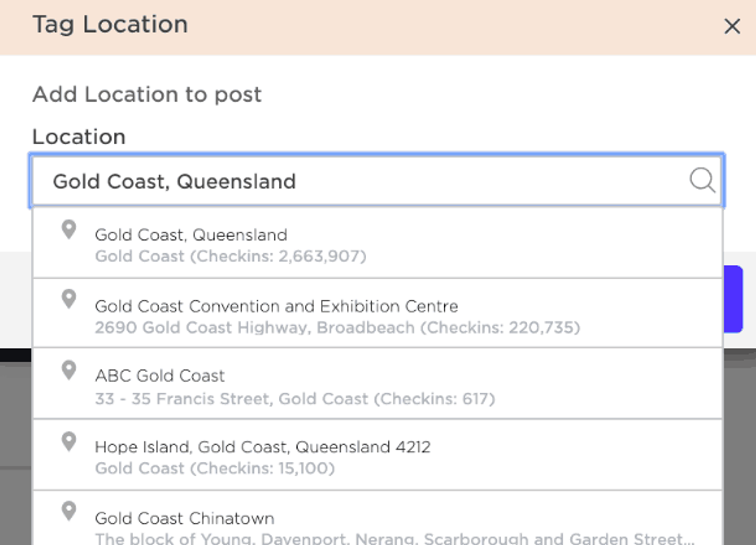
Task: Click the magnifier search icon
Action: coord(702,180)
